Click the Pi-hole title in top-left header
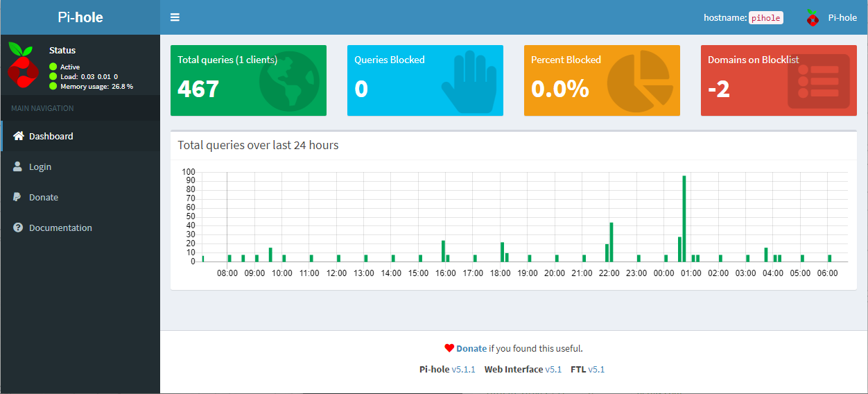Screen dimensions: 868x394 [x=80, y=17]
